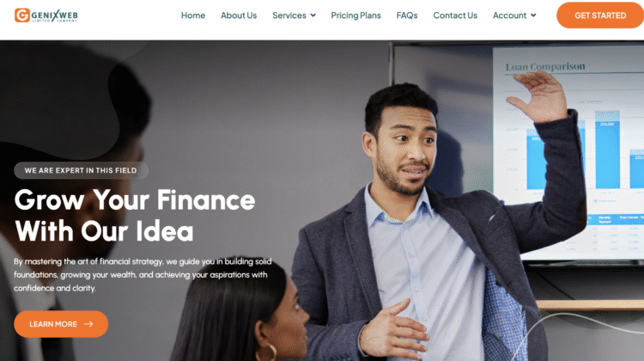Click the 'Loan Comparison' title text
This screenshot has height=361, width=644.
(545, 66)
